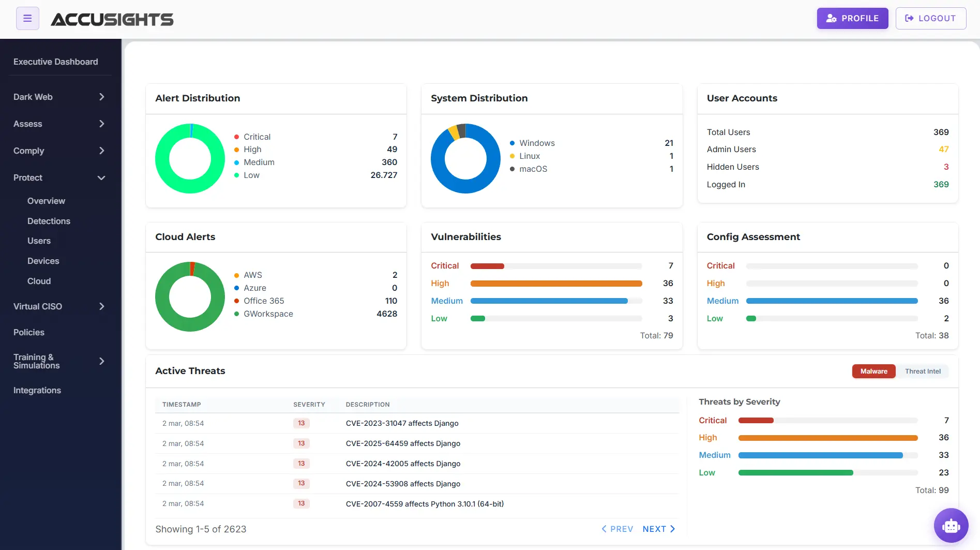
Task: Toggle Low legend in Alert Distribution
Action: tap(247, 175)
